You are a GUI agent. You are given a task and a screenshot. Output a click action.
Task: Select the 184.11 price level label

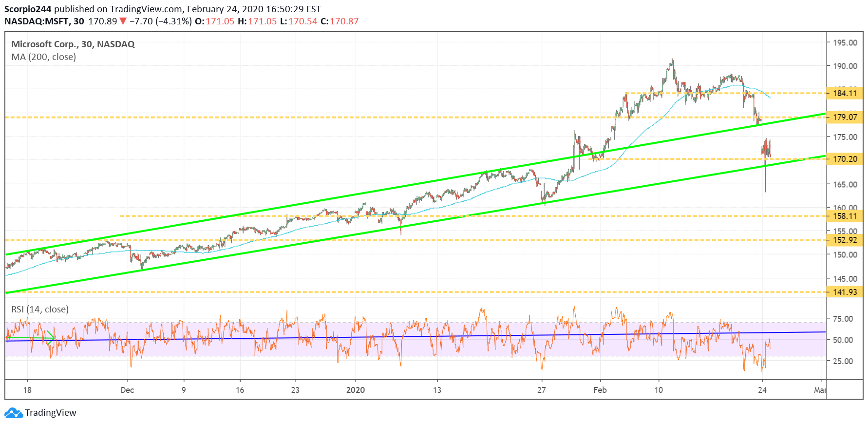coord(845,93)
